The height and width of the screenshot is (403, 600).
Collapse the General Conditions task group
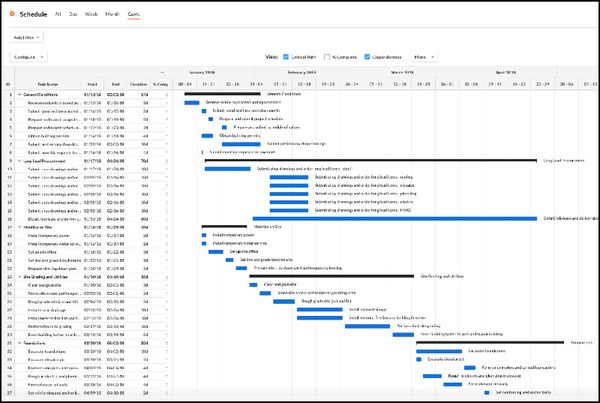click(x=20, y=93)
